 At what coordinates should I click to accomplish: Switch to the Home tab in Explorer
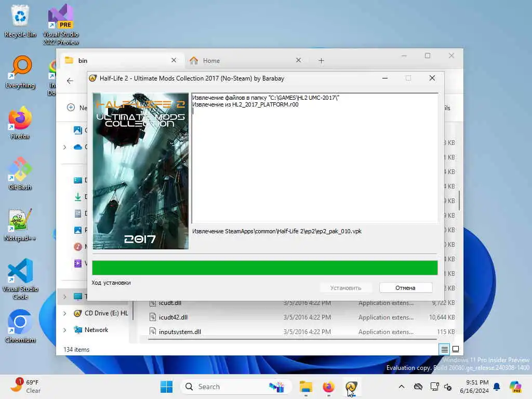[x=246, y=60]
